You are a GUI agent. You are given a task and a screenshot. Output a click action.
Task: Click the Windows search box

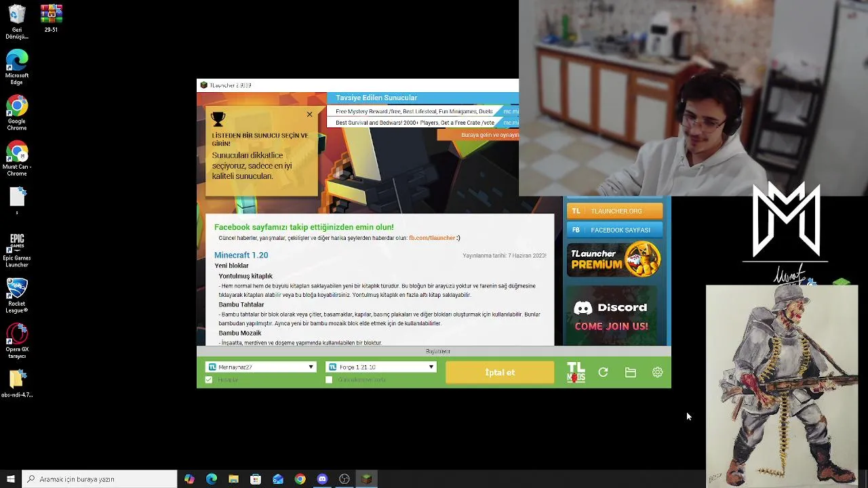click(x=100, y=479)
